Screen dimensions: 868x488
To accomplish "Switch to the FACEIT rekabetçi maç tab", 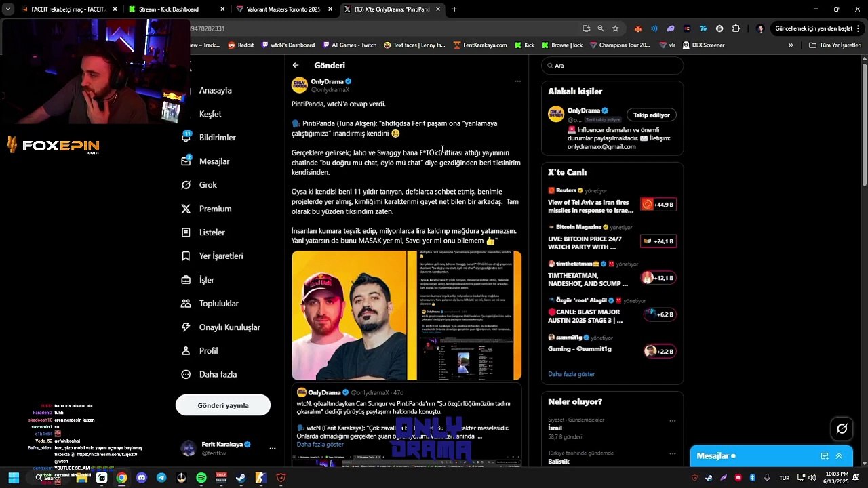I will pyautogui.click(x=68, y=9).
